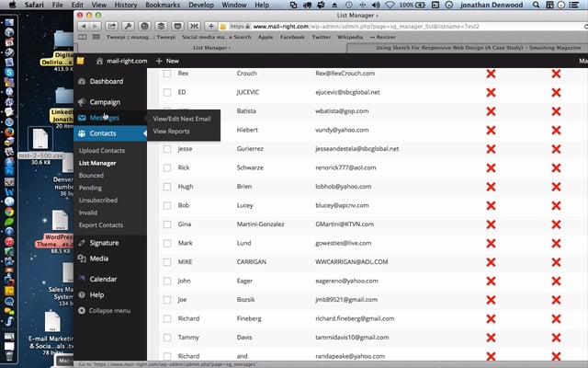Screen dimensions: 588x368
Task: Open the Develop menu
Action: tap(201, 5)
